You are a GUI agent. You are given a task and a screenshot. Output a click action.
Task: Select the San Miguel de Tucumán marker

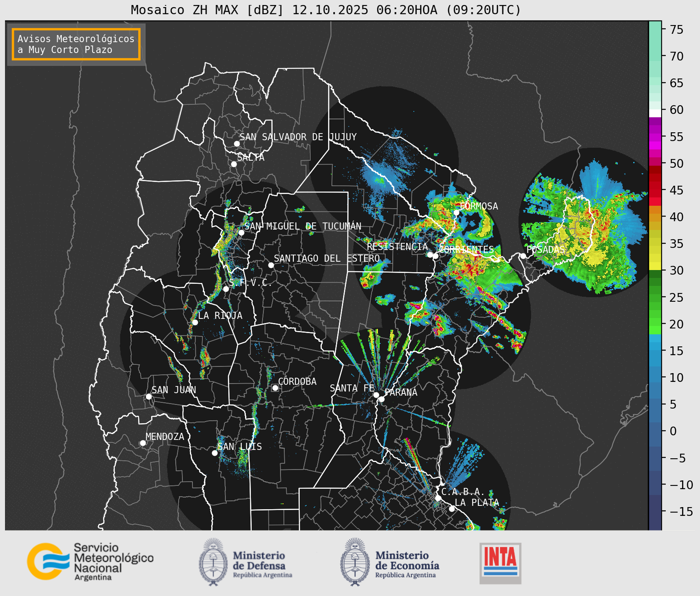[241, 232]
